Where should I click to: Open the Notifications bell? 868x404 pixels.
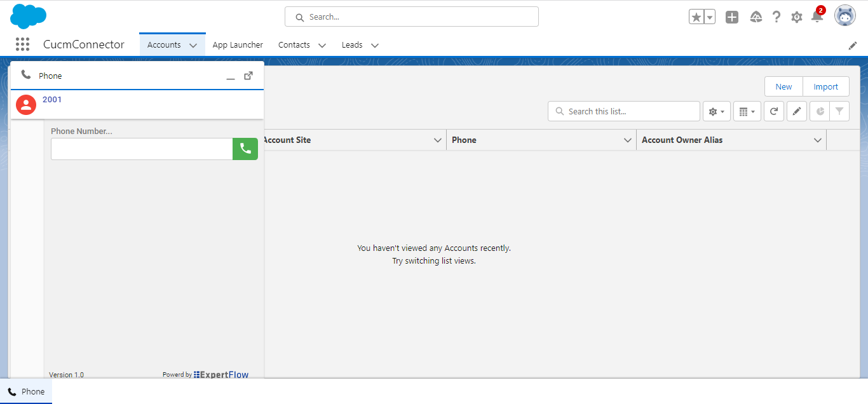pos(818,17)
